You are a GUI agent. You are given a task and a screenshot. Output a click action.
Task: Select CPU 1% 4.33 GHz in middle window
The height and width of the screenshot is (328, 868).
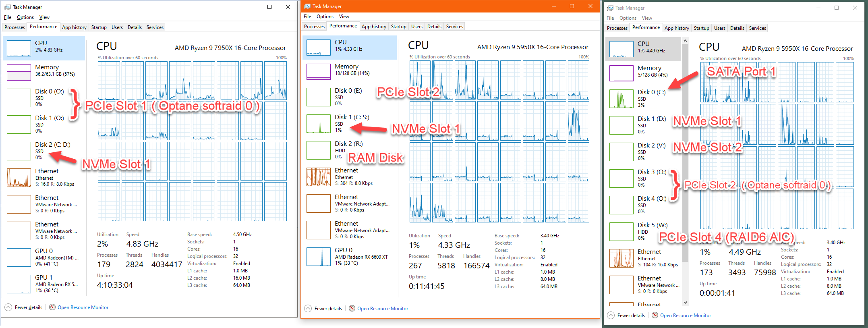tap(350, 48)
